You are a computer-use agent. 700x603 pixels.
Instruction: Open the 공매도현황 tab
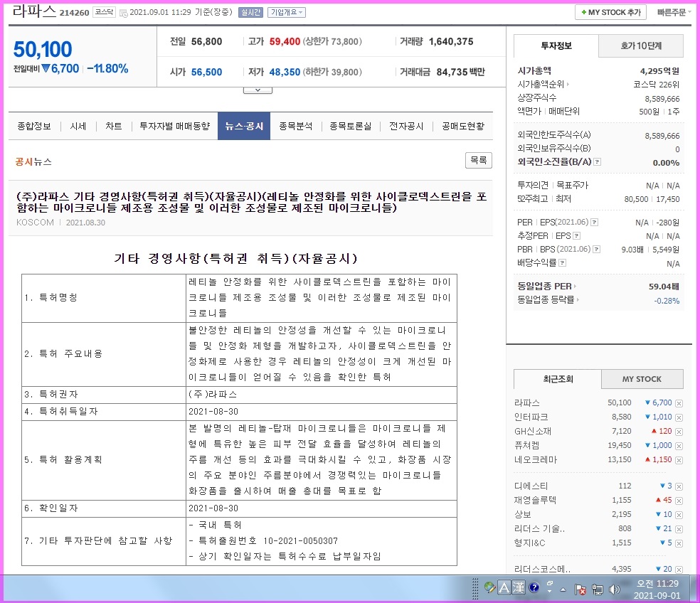coord(463,127)
